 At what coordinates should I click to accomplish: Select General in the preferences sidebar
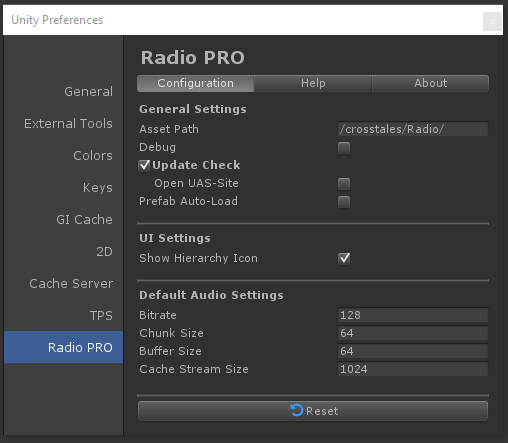click(63, 91)
